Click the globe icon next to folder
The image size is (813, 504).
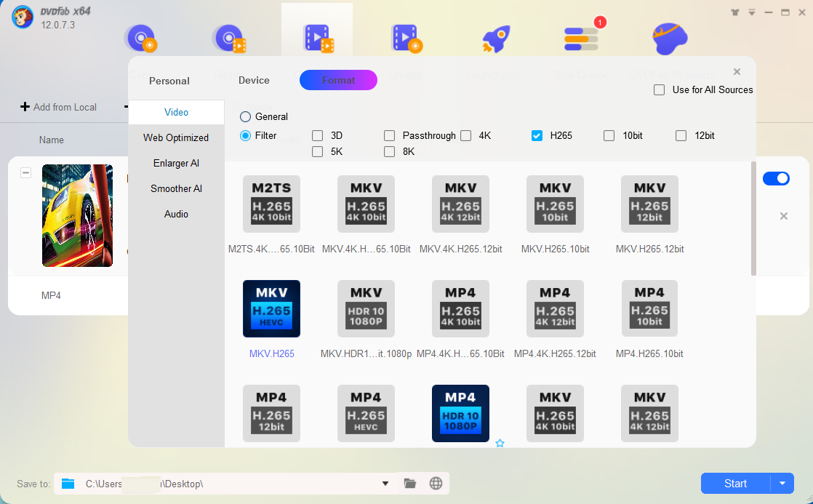click(x=436, y=483)
